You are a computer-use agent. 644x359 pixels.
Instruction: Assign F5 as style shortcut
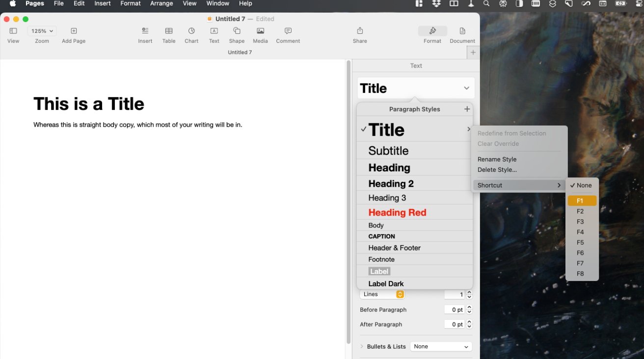pos(582,243)
